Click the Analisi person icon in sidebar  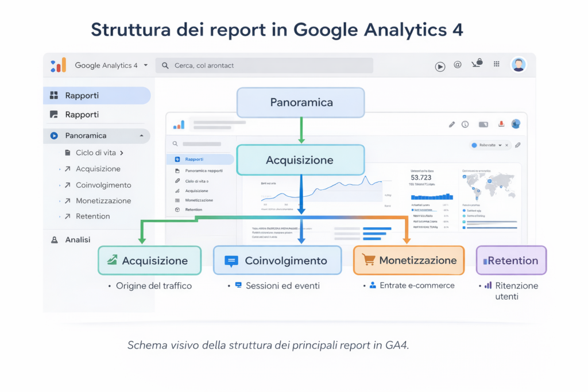tap(55, 240)
